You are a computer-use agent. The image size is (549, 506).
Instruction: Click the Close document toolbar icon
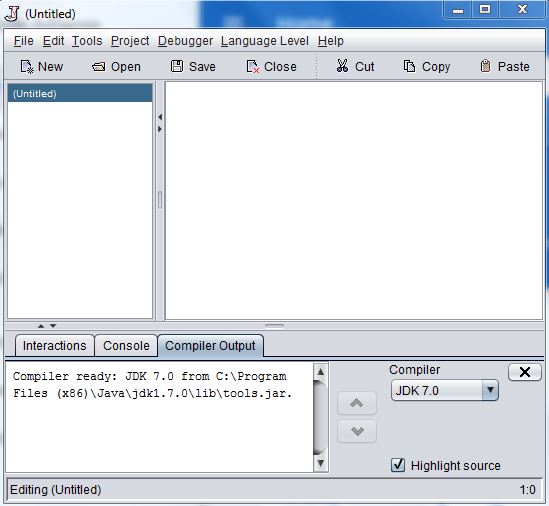click(x=252, y=67)
